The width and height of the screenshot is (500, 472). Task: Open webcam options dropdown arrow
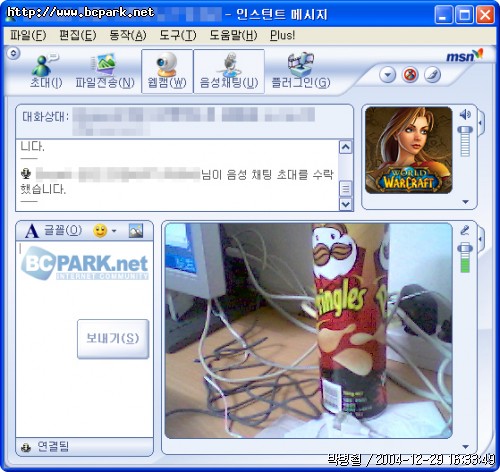click(x=466, y=447)
